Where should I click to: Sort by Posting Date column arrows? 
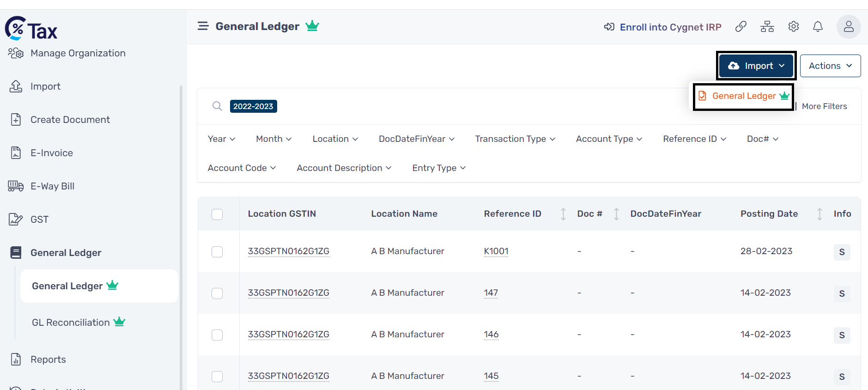click(x=819, y=214)
